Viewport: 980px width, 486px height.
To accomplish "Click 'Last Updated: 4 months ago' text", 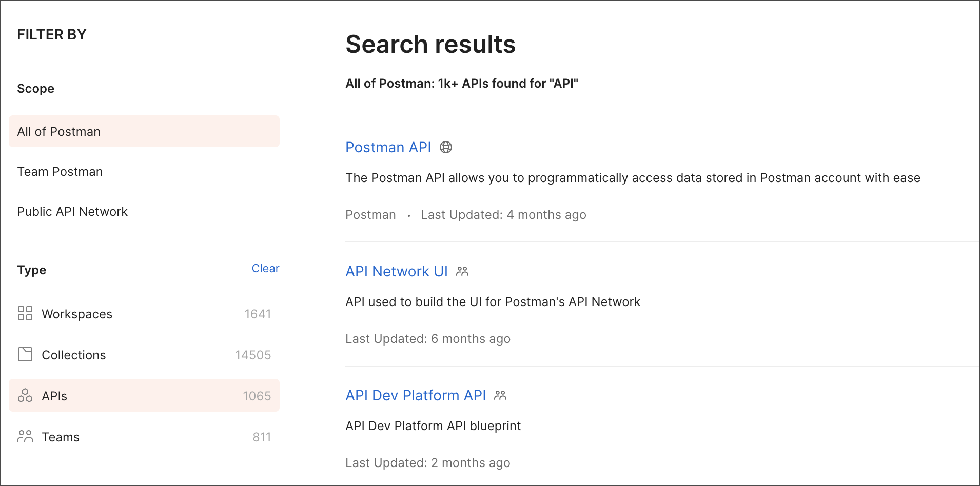I will 503,214.
